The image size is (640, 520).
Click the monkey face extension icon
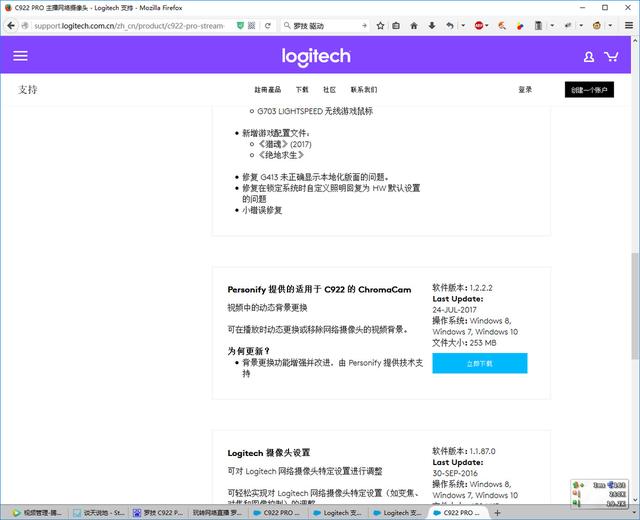pyautogui.click(x=596, y=26)
